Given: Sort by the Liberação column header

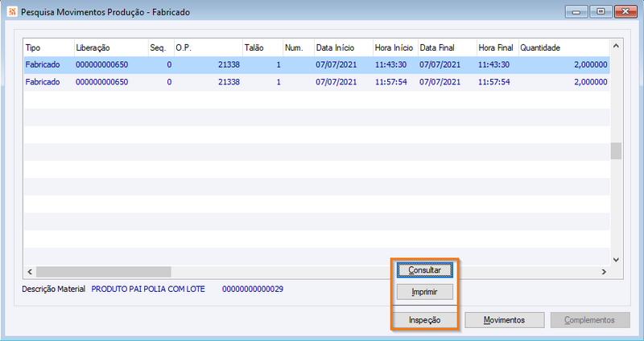Looking at the screenshot, I should (111, 48).
